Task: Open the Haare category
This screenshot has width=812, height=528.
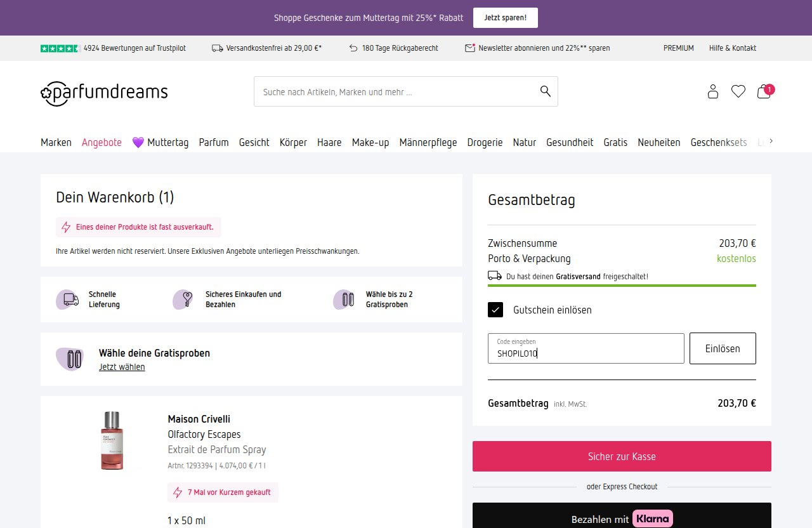Action: 329,143
